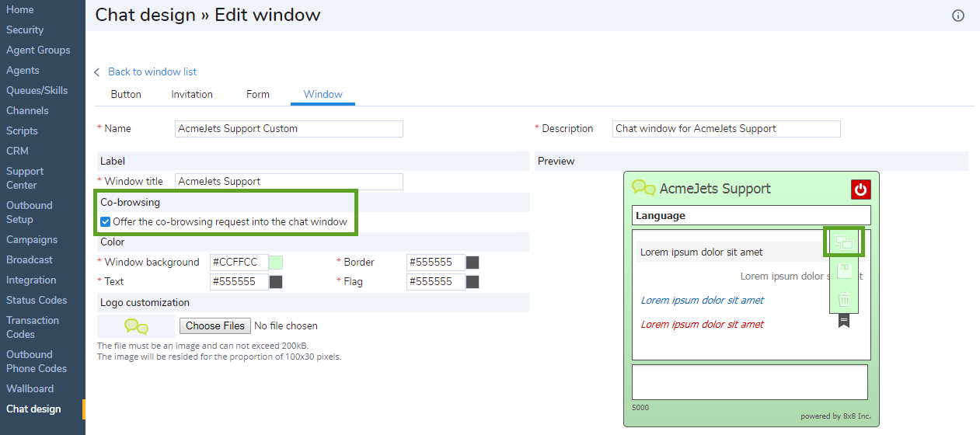Open the Flag color swatch
The width and height of the screenshot is (980, 435).
[473, 282]
